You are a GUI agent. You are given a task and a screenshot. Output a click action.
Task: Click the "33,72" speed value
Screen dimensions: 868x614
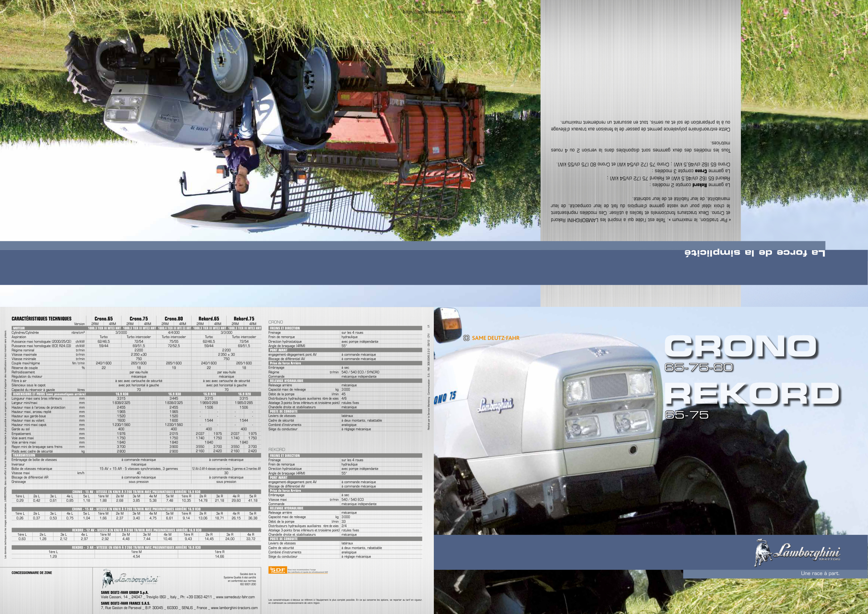(x=251, y=539)
